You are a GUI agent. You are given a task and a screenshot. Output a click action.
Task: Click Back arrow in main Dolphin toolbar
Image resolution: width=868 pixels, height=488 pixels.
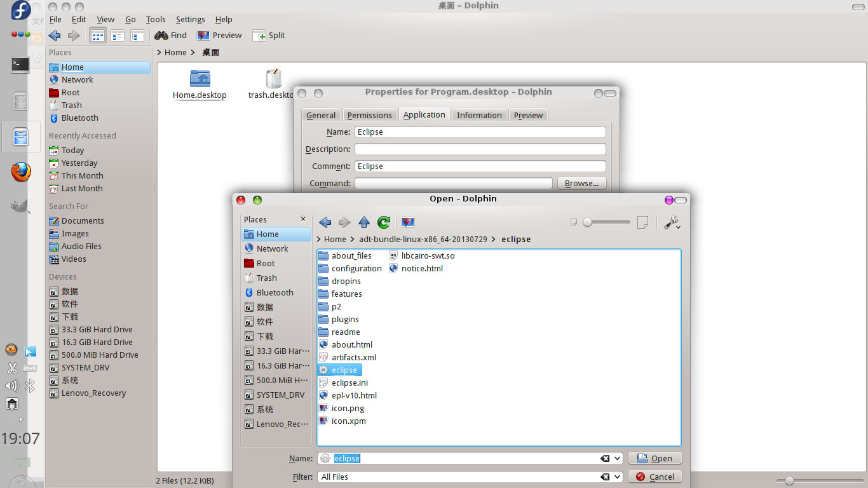point(55,36)
